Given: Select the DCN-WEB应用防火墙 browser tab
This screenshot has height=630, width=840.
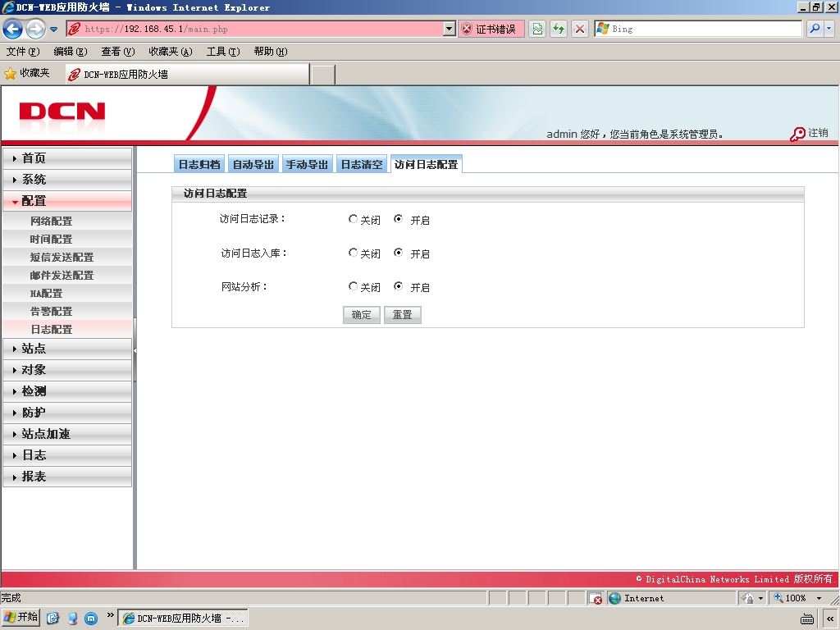Looking at the screenshot, I should point(187,75).
